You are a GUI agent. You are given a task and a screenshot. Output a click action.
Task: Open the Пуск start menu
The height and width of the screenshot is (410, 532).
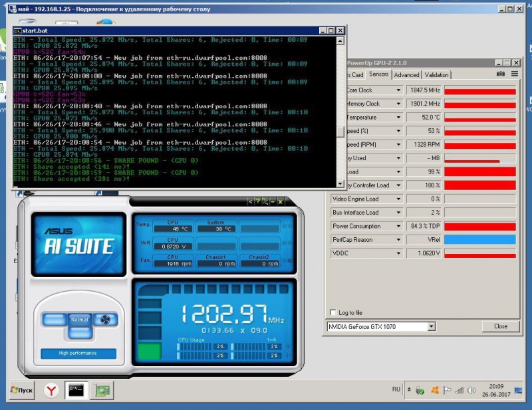pyautogui.click(x=21, y=390)
